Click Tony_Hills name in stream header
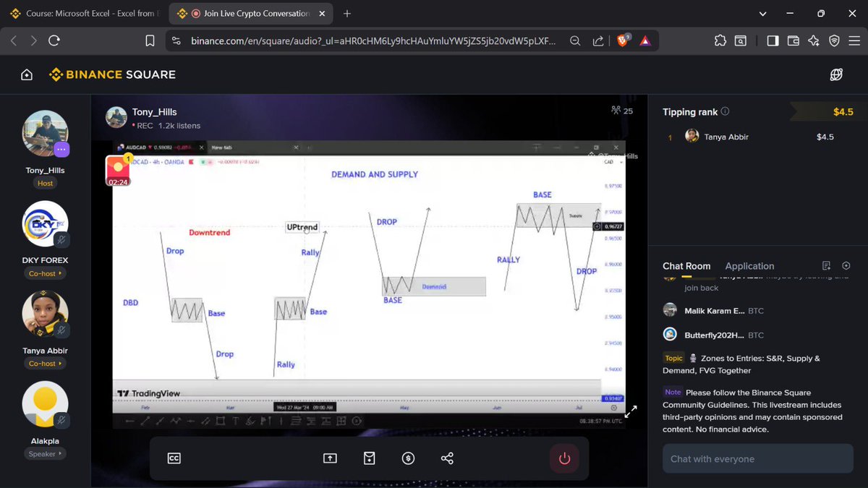 [x=154, y=112]
